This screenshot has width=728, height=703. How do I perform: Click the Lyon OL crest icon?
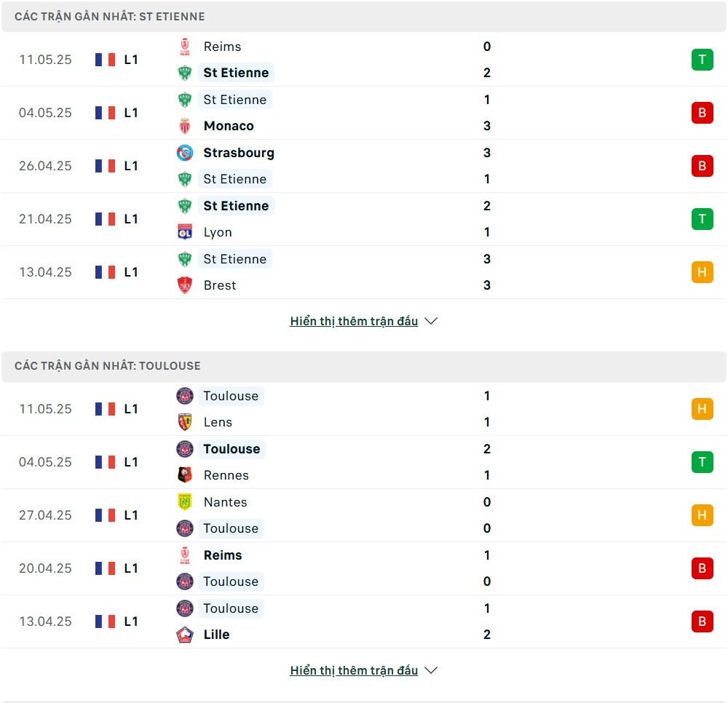coord(185,232)
